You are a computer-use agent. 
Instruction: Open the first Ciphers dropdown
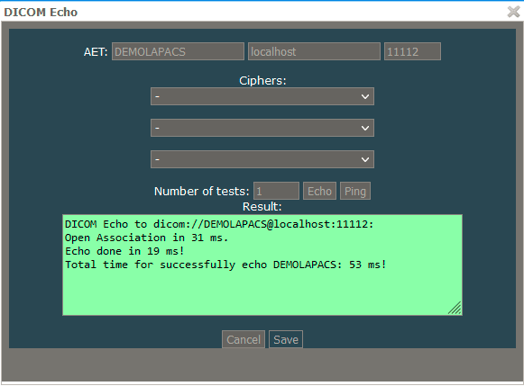262,97
